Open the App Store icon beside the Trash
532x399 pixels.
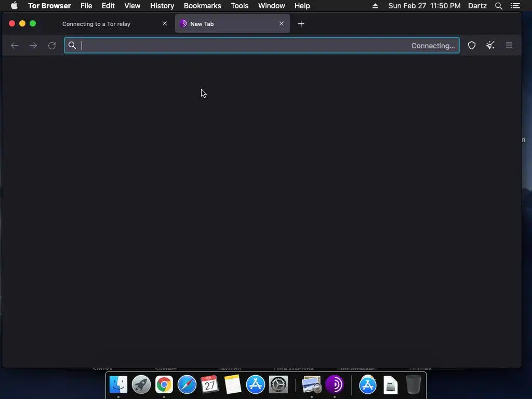click(x=368, y=384)
